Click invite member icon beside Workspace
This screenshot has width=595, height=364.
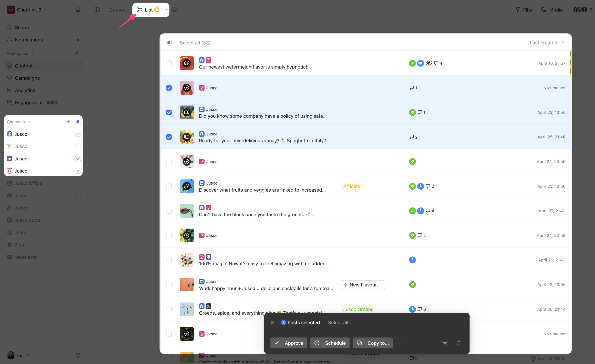point(76,53)
